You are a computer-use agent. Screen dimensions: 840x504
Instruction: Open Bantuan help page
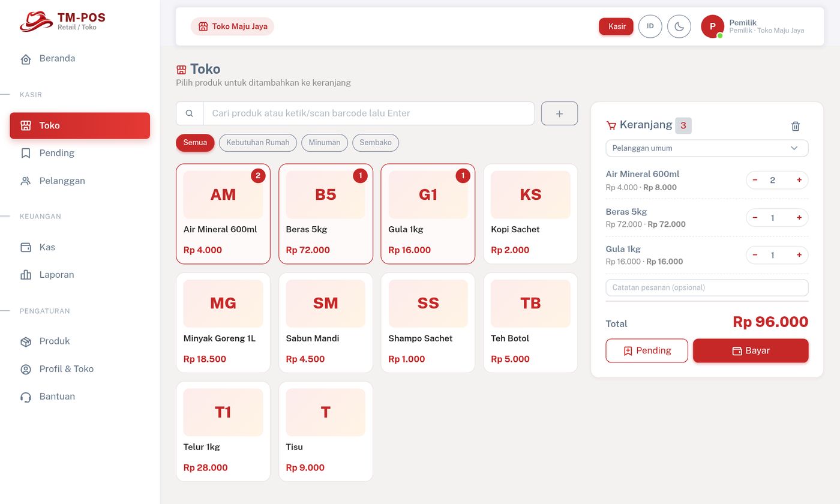pyautogui.click(x=80, y=397)
